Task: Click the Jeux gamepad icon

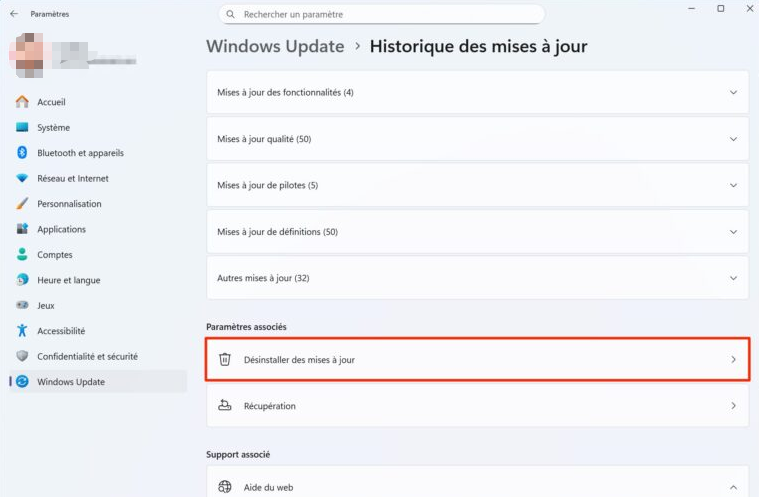Action: click(22, 305)
